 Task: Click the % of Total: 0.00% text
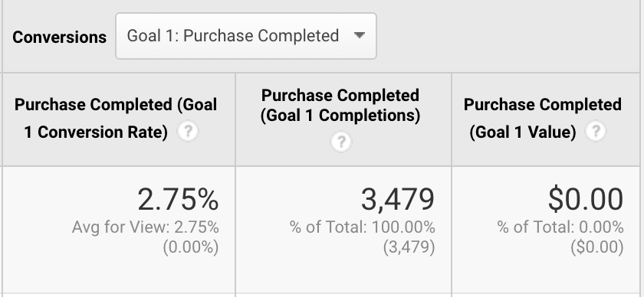click(x=560, y=227)
